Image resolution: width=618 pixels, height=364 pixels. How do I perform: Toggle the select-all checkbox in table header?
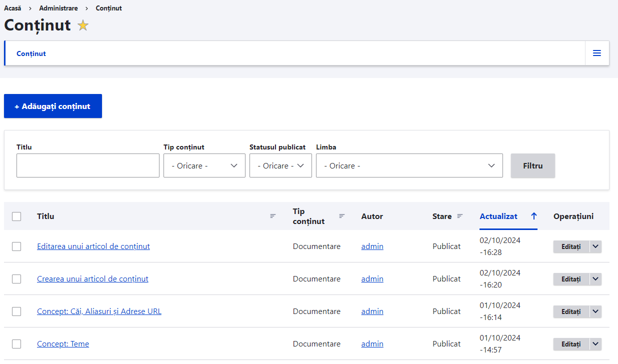click(16, 216)
